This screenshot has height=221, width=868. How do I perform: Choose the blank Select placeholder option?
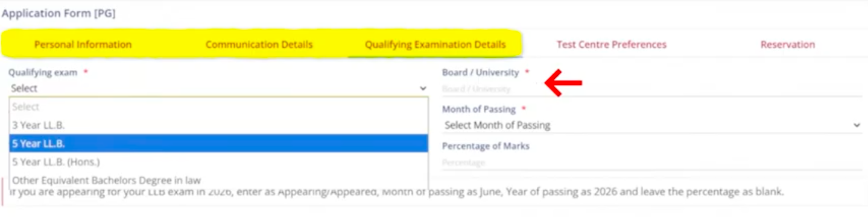[x=218, y=107]
